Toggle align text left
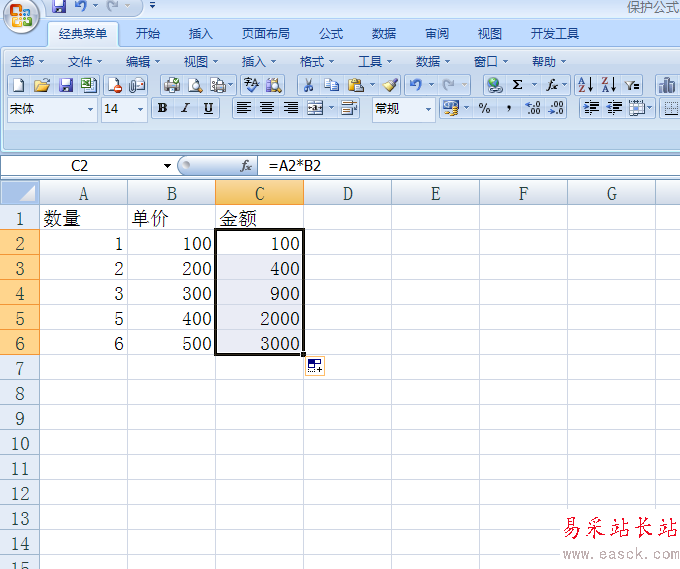The height and width of the screenshot is (569, 680). click(244, 108)
